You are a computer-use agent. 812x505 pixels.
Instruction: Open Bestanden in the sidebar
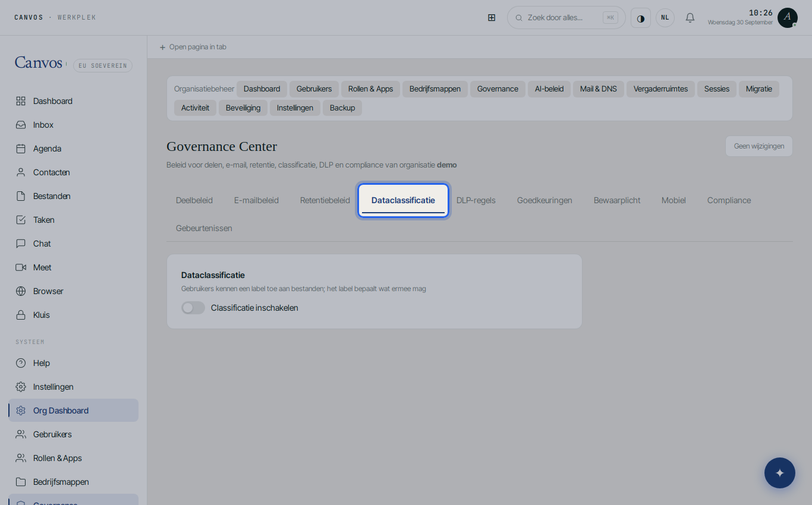(73, 196)
